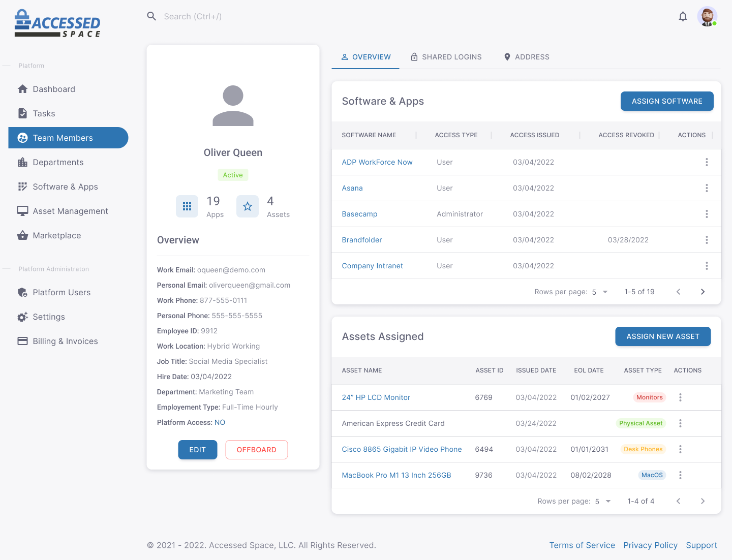Viewport: 732px width, 560px height.
Task: Open the Terms of Service link
Action: point(582,545)
